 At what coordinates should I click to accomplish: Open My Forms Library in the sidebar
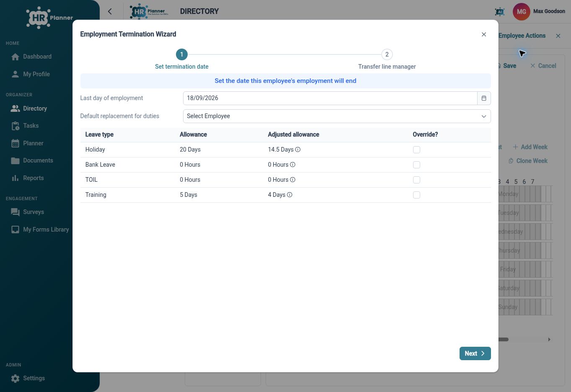tap(40, 230)
